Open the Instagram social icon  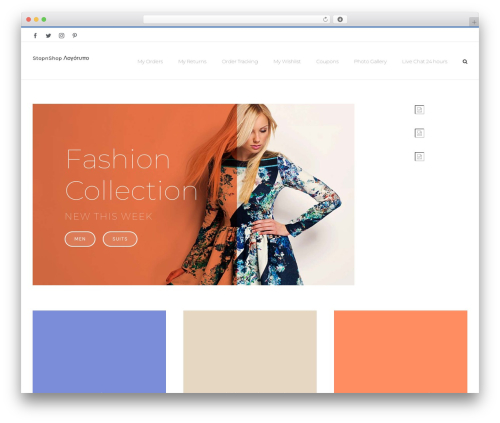62,36
